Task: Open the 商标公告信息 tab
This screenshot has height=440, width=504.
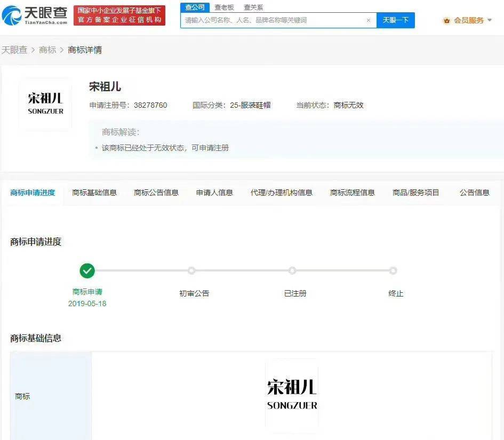Action: [156, 193]
